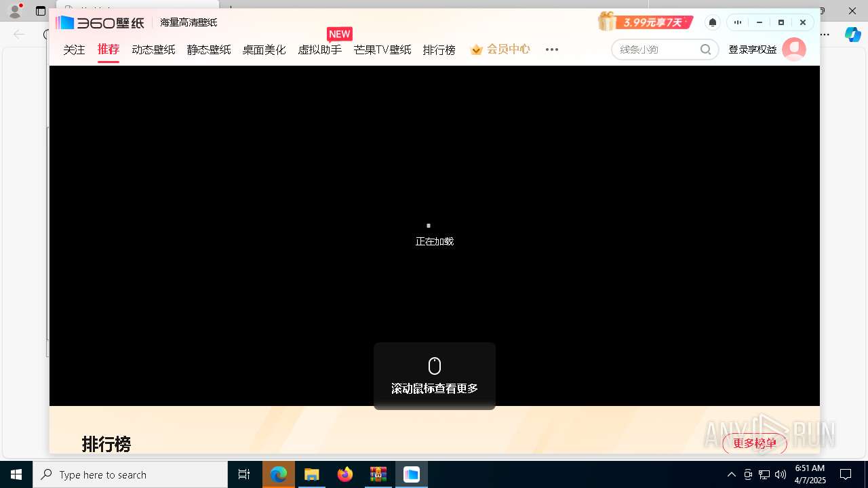
Task: Open File Explorer from taskbar
Action: tap(312, 474)
